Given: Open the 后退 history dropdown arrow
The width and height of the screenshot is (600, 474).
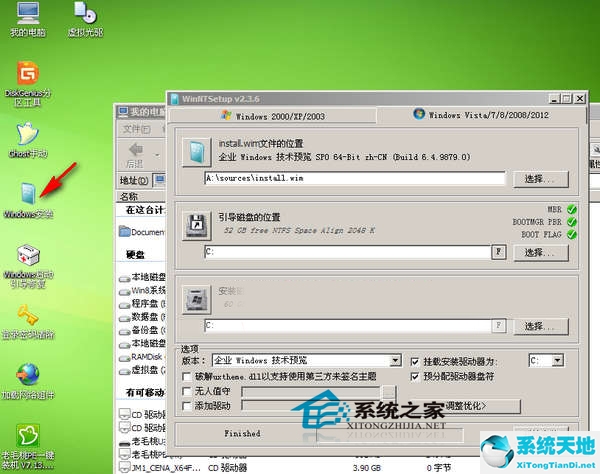Looking at the screenshot, I should (157, 155).
